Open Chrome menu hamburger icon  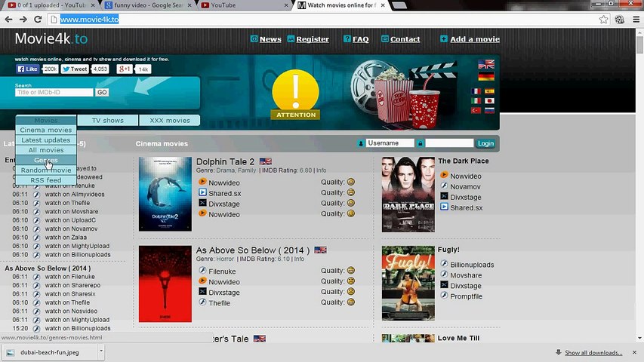(x=636, y=20)
